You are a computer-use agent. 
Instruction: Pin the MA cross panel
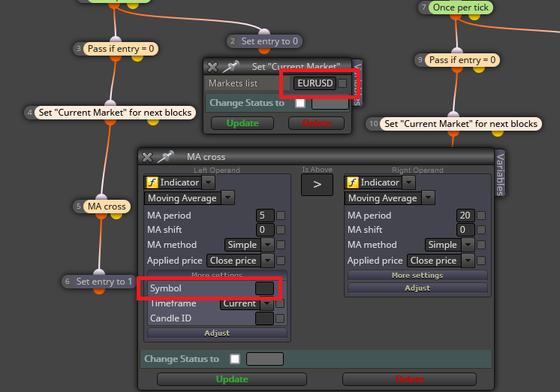point(165,156)
